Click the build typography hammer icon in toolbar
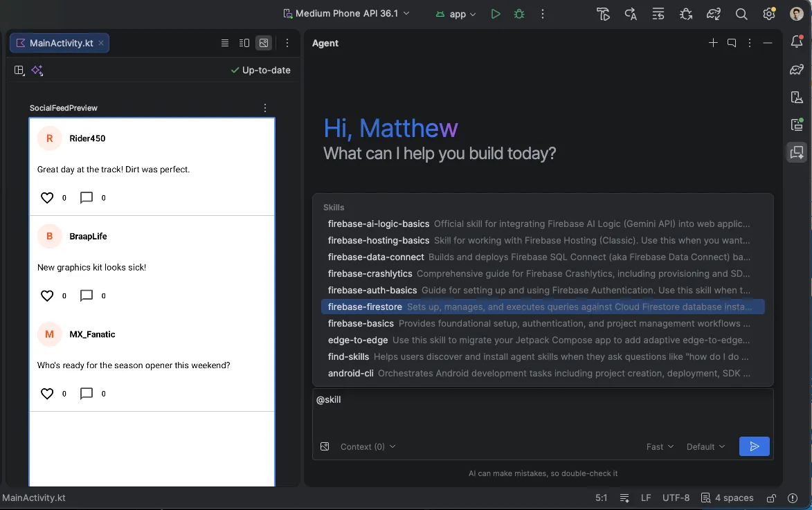This screenshot has width=812, height=510. [603, 14]
